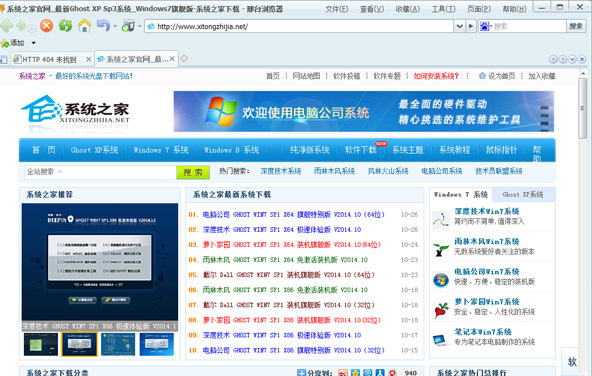Open the 工具(T) menu
The width and height of the screenshot is (592, 376).
[444, 9]
